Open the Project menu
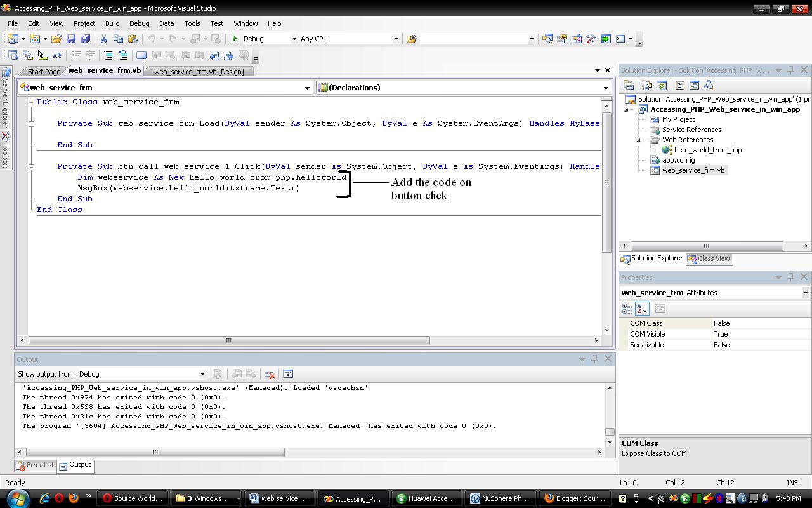Image resolution: width=812 pixels, height=508 pixels. 84,23
